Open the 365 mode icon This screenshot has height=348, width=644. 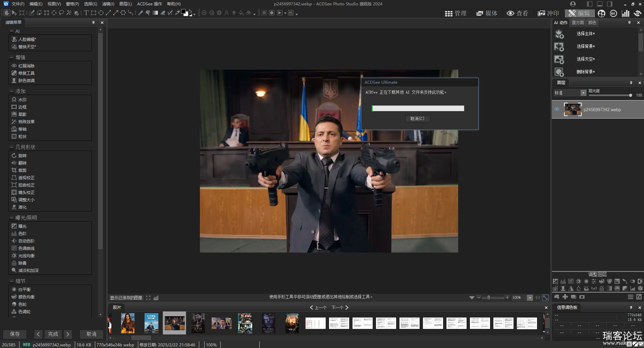coord(613,13)
